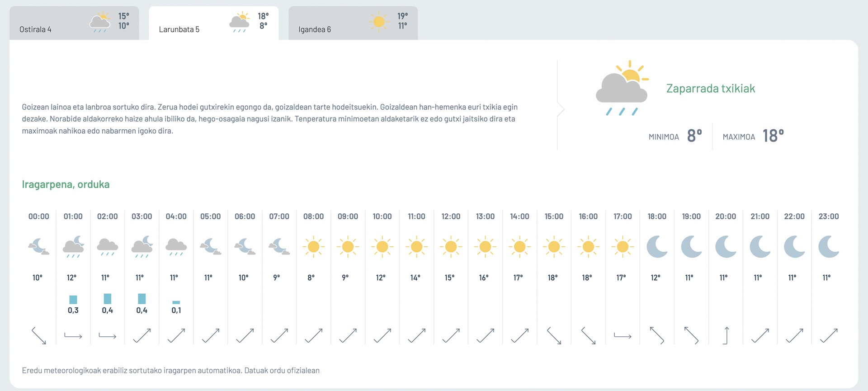868x391 pixels.
Task: Click the 06:00 cloudy moon icon
Action: 245,247
